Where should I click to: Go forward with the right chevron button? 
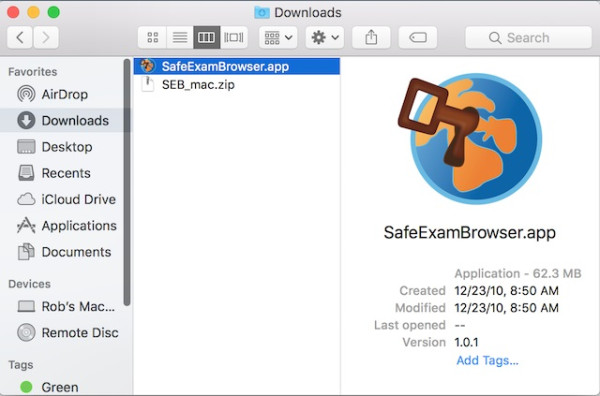(46, 37)
